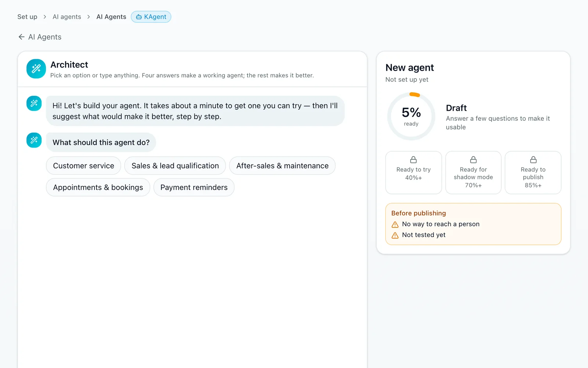The width and height of the screenshot is (588, 368).
Task: Click the Ready to try 40%+ card
Action: tap(413, 173)
